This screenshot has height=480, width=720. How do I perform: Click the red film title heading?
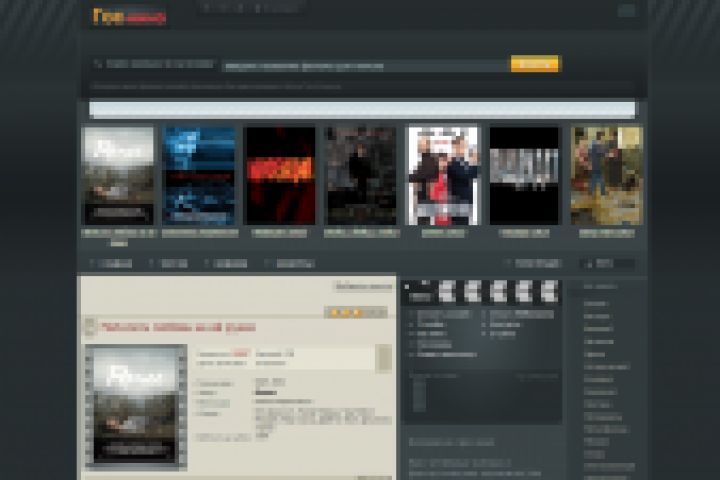click(x=178, y=328)
